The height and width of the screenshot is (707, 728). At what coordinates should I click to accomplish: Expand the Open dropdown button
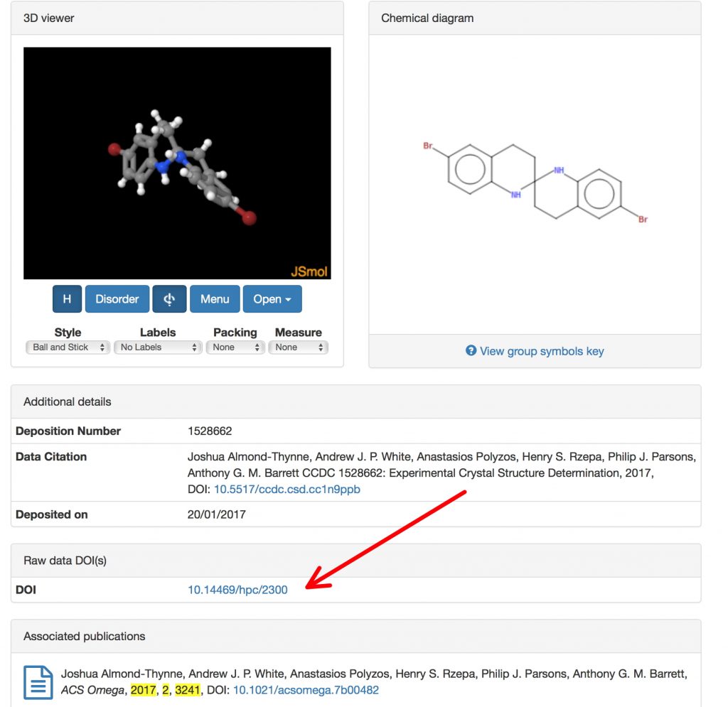coord(272,299)
